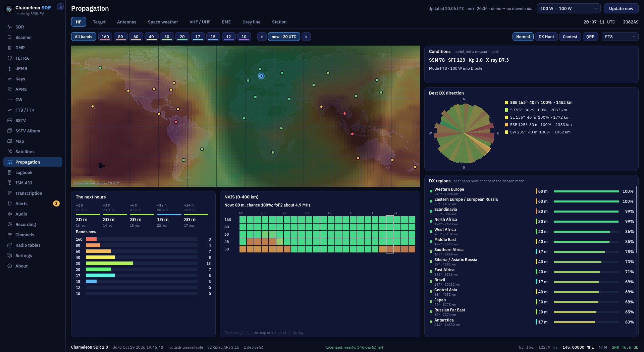Toggle the 160 band filter
Image resolution: width=644 pixels, height=352 pixels.
(x=105, y=37)
